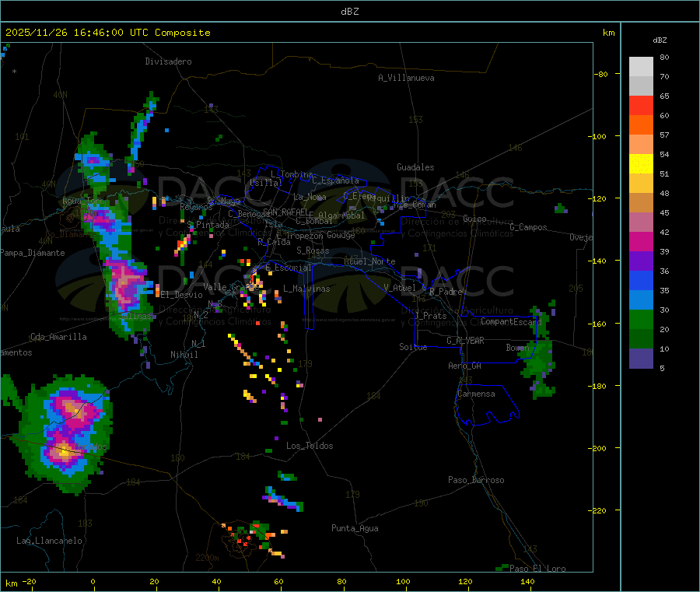Select the 'Guadales' map label
The height and width of the screenshot is (592, 700).
pyautogui.click(x=415, y=167)
